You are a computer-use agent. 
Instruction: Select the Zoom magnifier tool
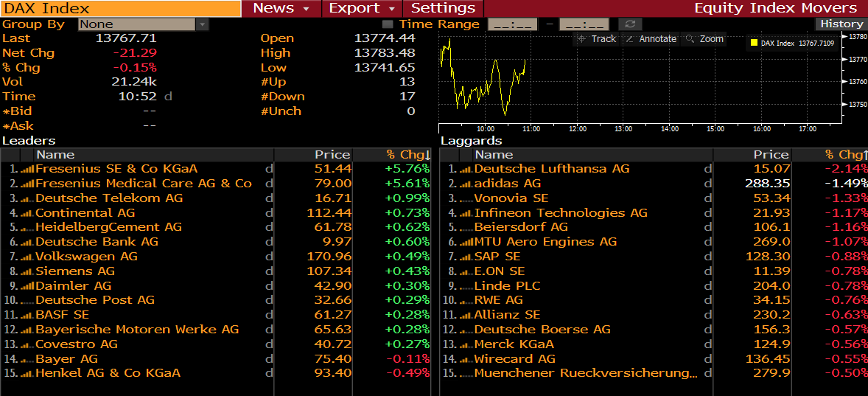[704, 39]
